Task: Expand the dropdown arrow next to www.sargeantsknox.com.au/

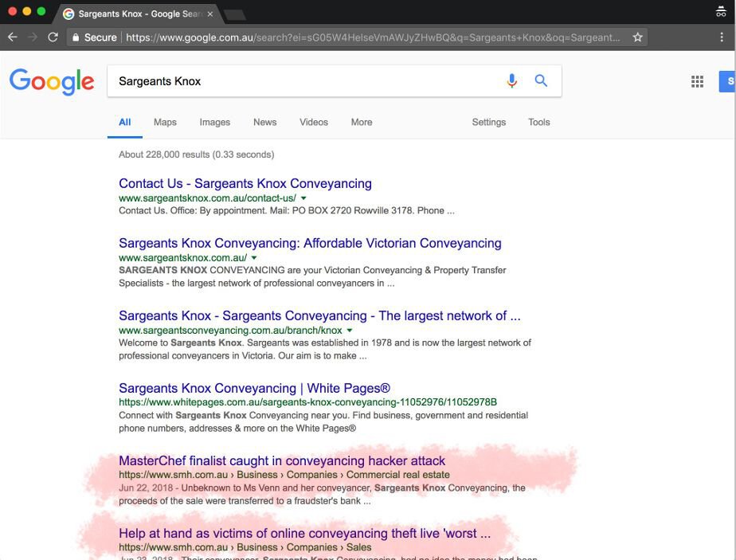Action: (254, 258)
